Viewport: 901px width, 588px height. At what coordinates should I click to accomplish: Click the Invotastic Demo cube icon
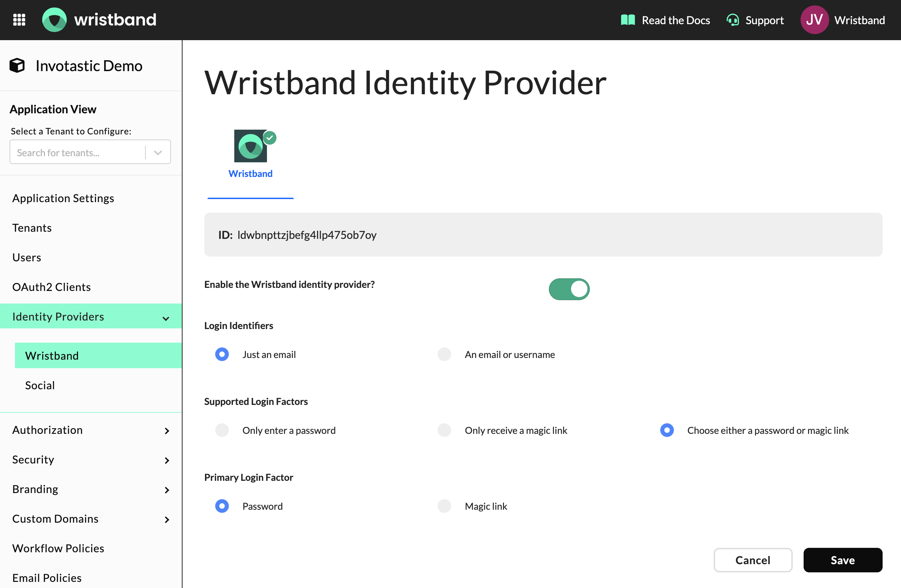(x=17, y=65)
